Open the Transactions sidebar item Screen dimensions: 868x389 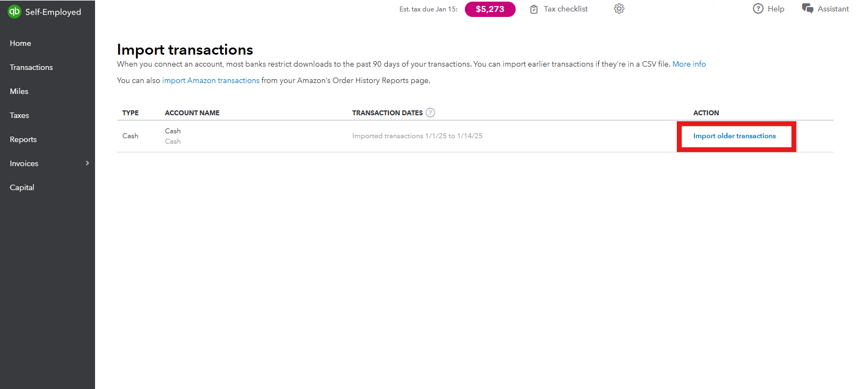pyautogui.click(x=31, y=67)
